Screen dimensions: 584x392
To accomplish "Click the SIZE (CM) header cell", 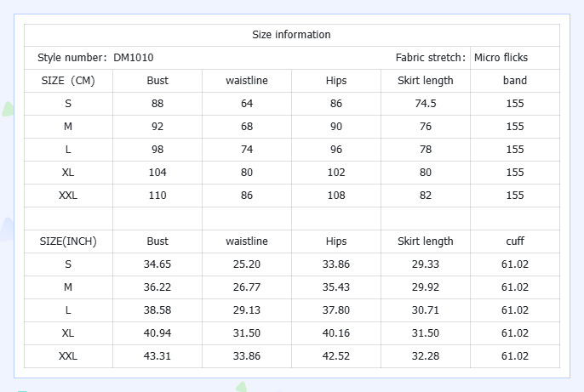I will tap(68, 81).
